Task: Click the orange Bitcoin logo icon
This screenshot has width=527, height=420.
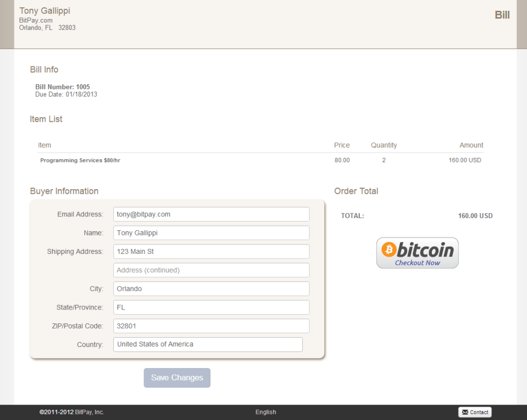Action: [x=389, y=249]
